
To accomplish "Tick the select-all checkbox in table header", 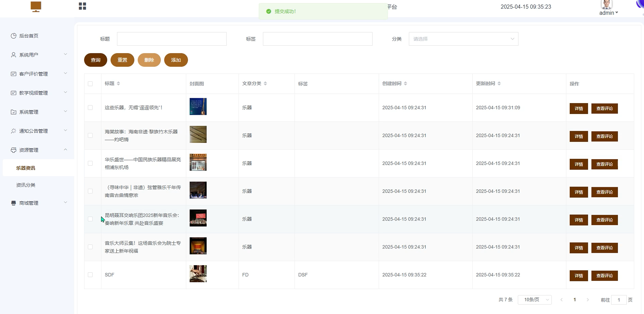I will (x=90, y=84).
